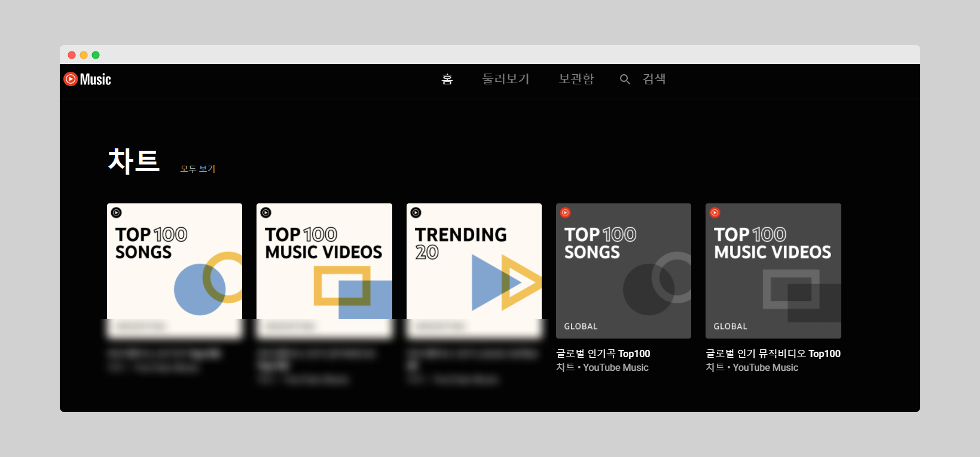Open the Trending 20 chart thumbnail
This screenshot has height=457, width=980.
(x=474, y=271)
